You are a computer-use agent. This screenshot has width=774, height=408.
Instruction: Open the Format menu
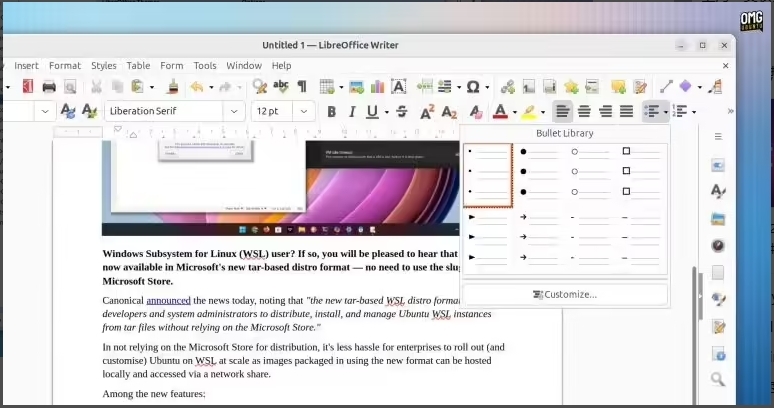click(x=65, y=66)
